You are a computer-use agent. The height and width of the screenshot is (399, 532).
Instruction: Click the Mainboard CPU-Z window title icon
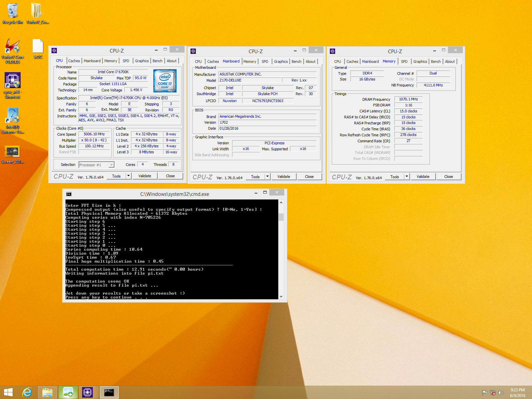pyautogui.click(x=193, y=51)
